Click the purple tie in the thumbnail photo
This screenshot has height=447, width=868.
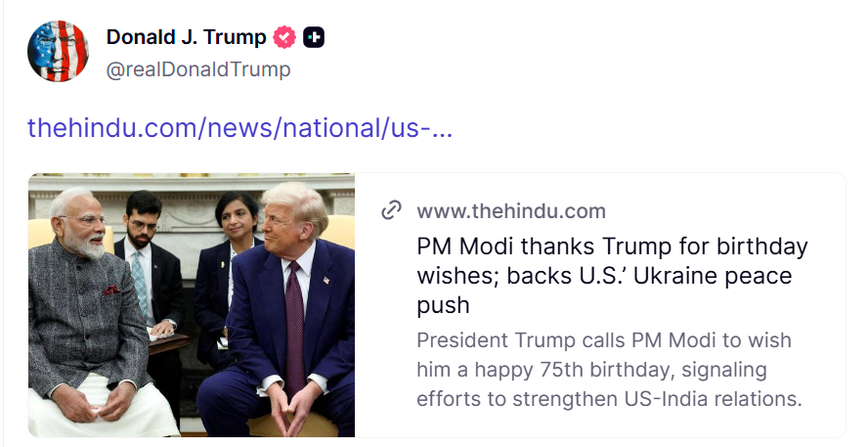coord(293,323)
